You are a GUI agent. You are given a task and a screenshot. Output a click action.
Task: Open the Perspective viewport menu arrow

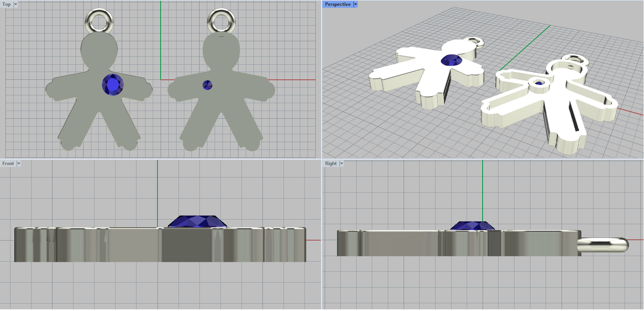point(355,4)
